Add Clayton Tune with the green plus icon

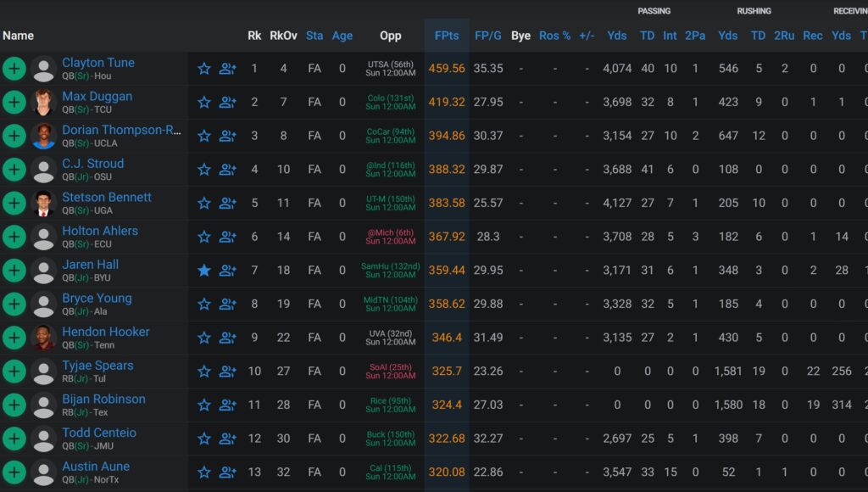tap(14, 68)
